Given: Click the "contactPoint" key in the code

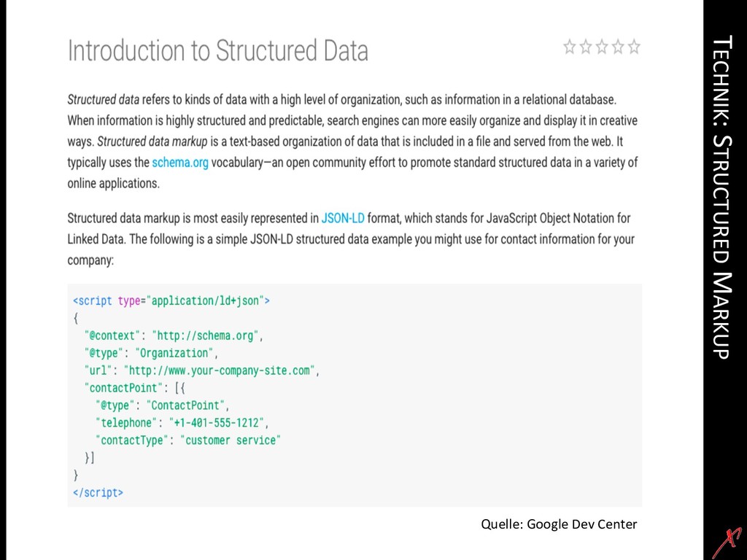Looking at the screenshot, I should (127, 388).
